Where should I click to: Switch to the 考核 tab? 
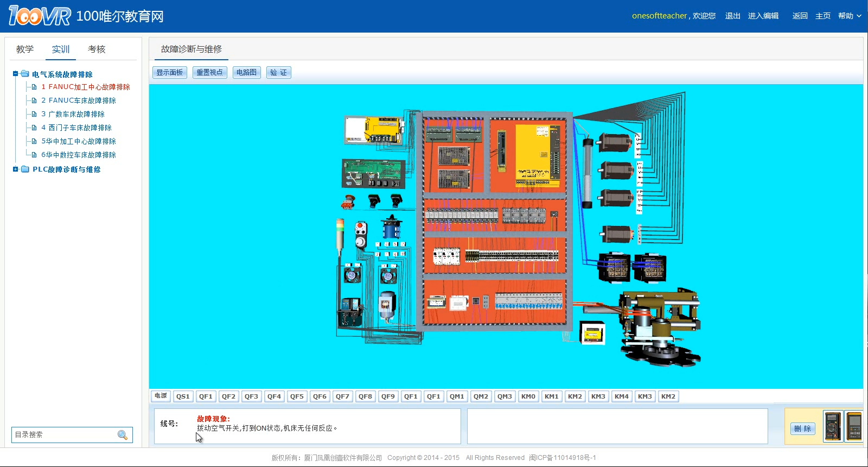97,49
